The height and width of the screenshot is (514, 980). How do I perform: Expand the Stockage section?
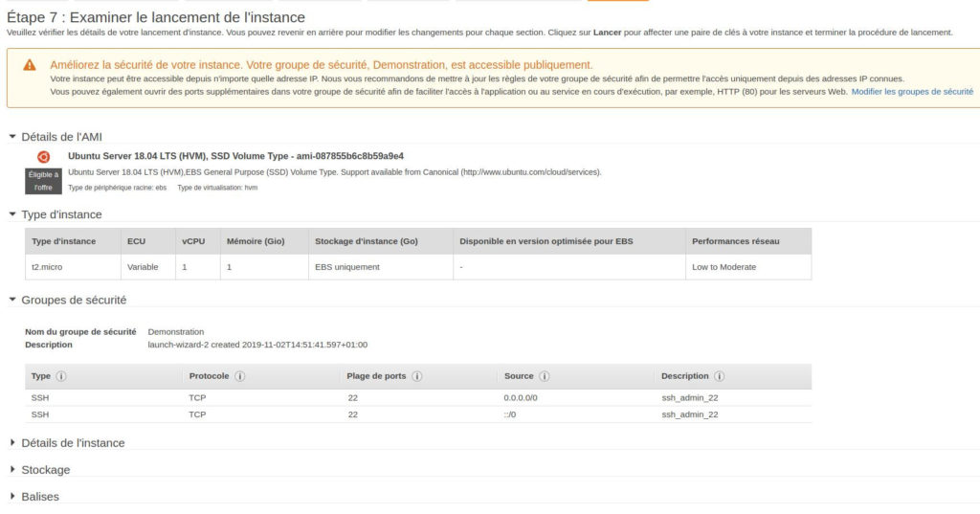point(12,470)
